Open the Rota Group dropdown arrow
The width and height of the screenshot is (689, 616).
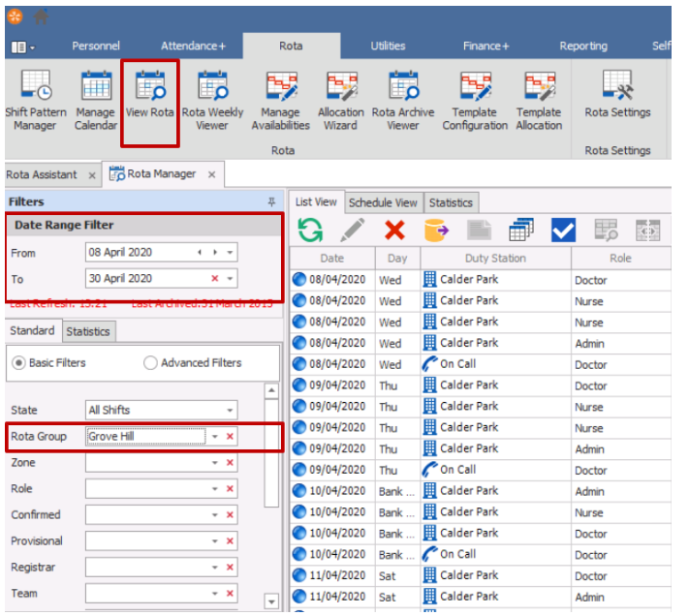pyautogui.click(x=214, y=437)
